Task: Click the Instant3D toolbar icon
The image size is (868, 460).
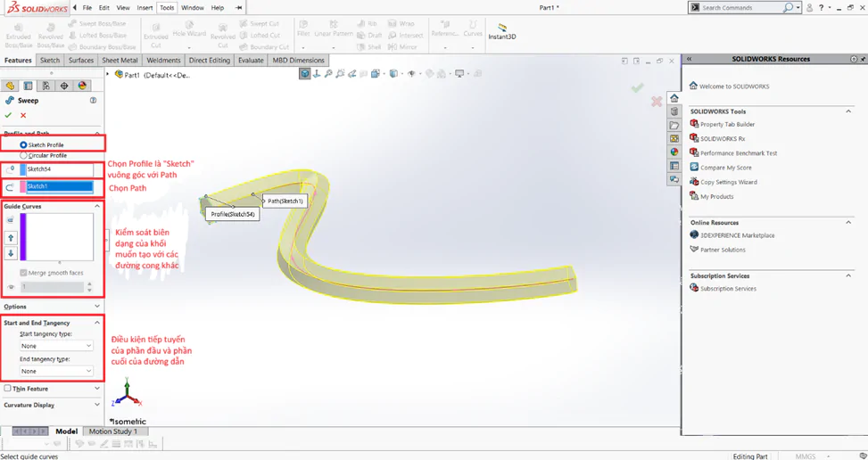Action: pyautogui.click(x=502, y=31)
